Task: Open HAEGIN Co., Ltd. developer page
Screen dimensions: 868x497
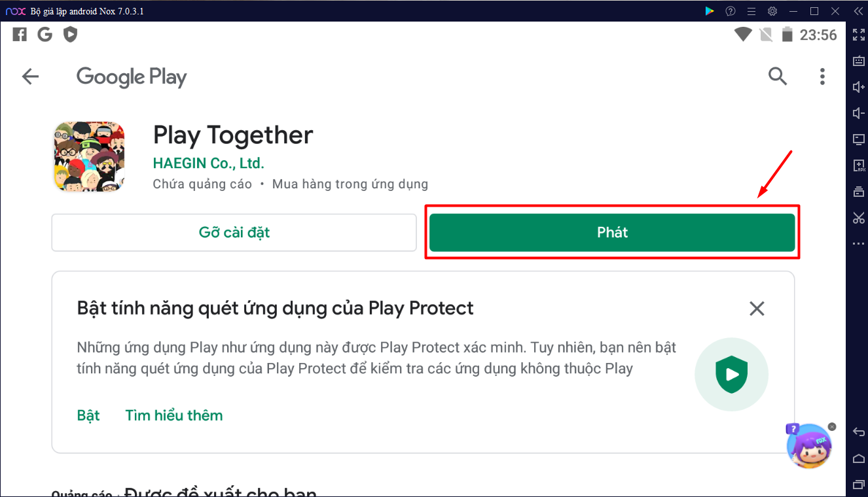Action: pyautogui.click(x=208, y=163)
